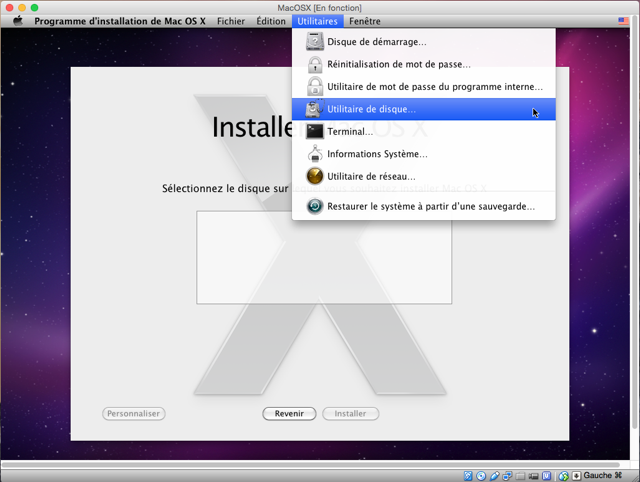Open the Fenêtre menu

364,21
